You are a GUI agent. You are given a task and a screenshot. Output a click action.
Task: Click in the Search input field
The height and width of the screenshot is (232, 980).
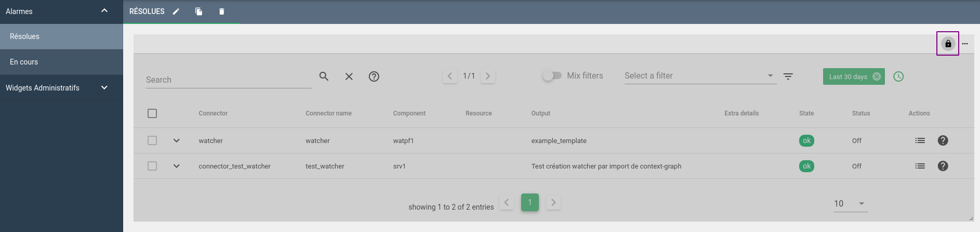229,80
